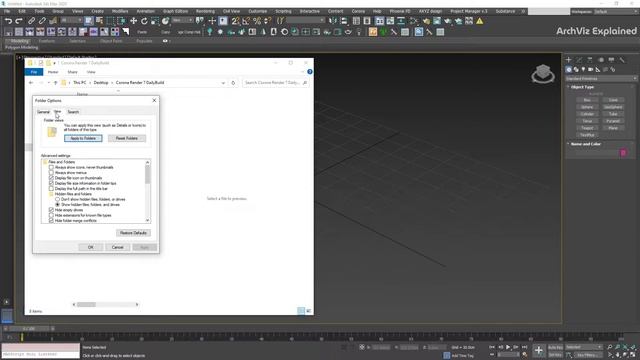Click the Box primitive button
Screen dimensions: 640x360
pos(587,100)
